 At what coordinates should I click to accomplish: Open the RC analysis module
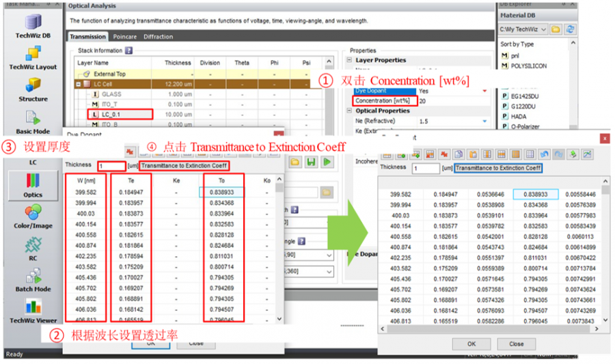tap(33, 248)
